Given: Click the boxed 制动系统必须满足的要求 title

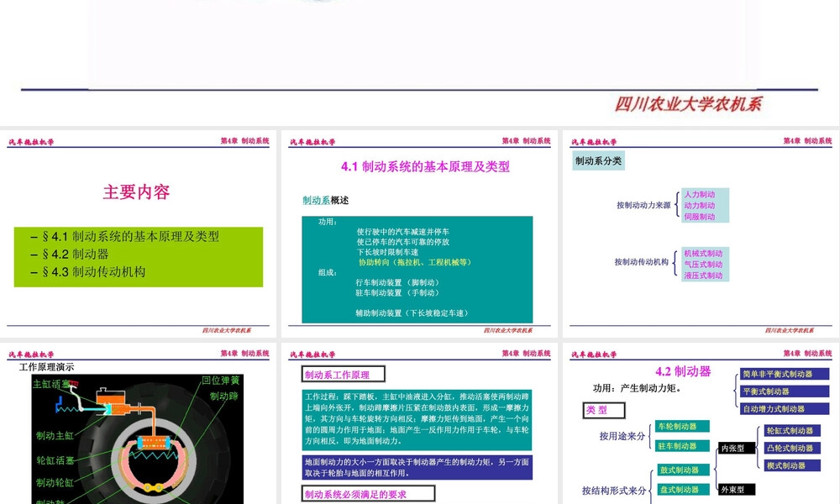Looking at the screenshot, I should click(368, 493).
